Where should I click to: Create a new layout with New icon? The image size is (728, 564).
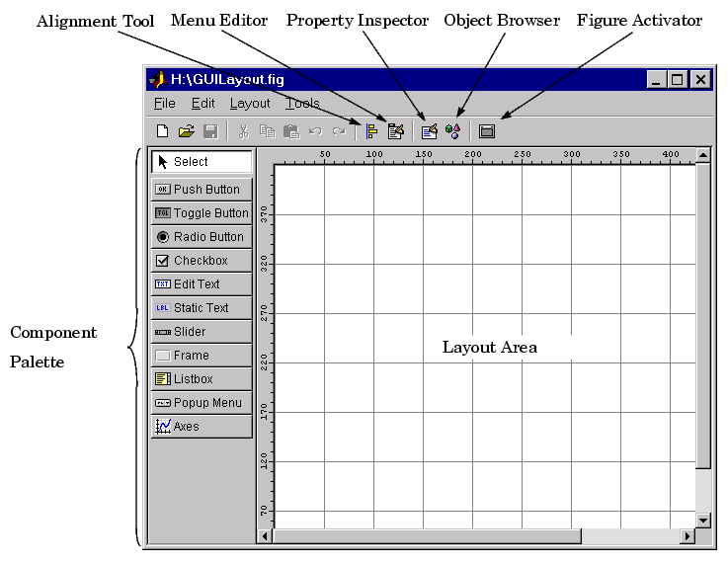pyautogui.click(x=162, y=131)
